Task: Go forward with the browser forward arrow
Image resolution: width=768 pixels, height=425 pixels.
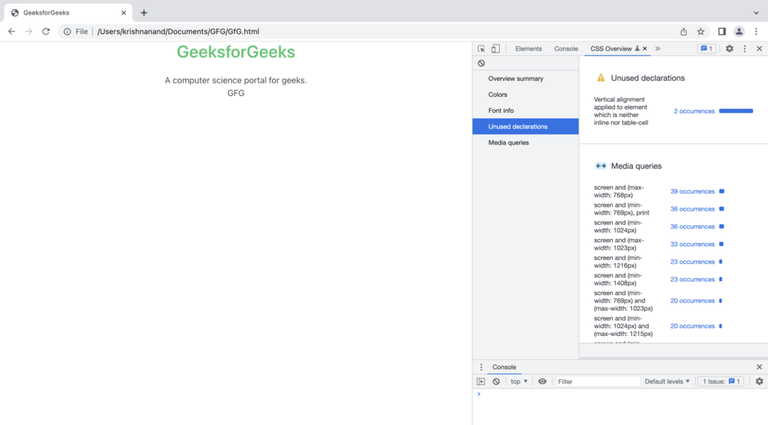Action: [x=29, y=31]
